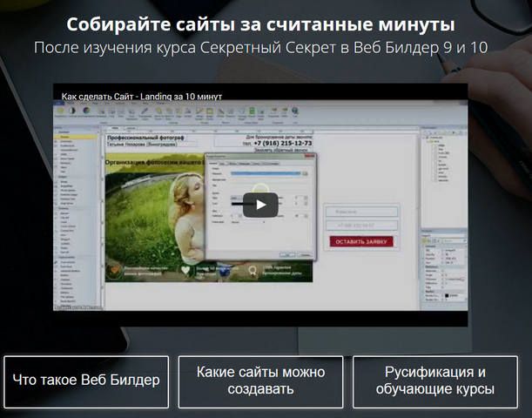Select 'Русификация и обучающие курсы' button
This screenshot has width=532, height=418.
pos(435,381)
